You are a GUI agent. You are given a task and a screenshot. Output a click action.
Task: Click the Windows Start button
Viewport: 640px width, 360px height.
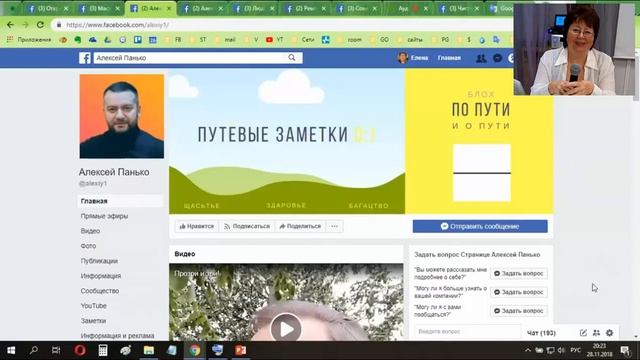click(x=11, y=350)
